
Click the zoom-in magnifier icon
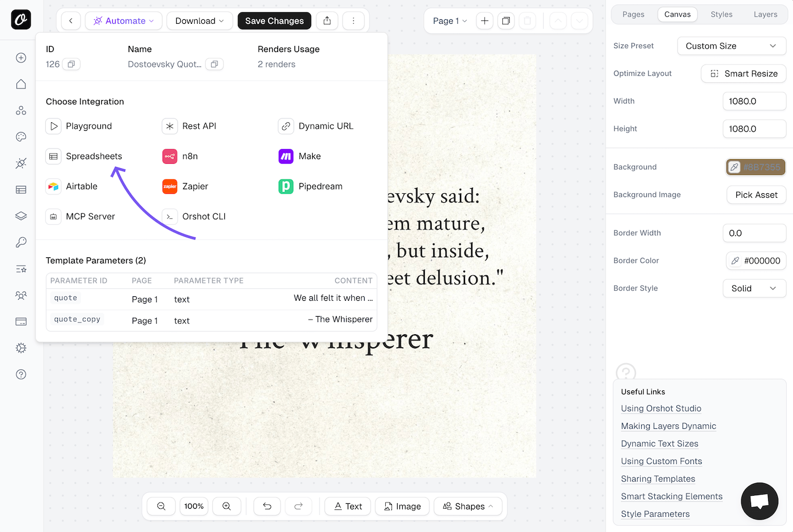tap(227, 506)
